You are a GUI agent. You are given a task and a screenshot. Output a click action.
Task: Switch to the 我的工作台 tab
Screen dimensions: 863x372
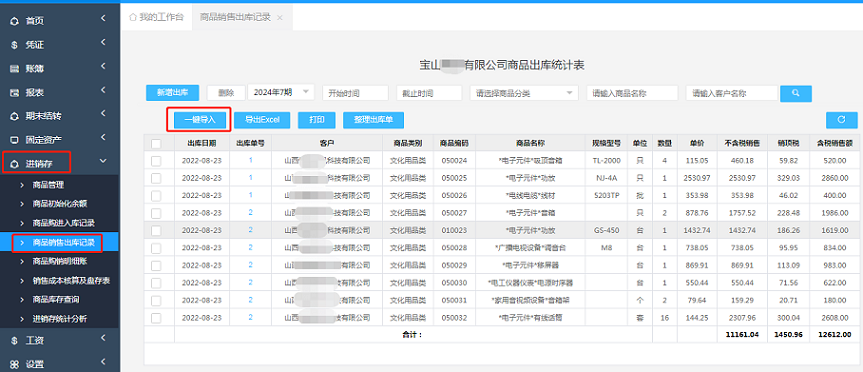tap(156, 17)
